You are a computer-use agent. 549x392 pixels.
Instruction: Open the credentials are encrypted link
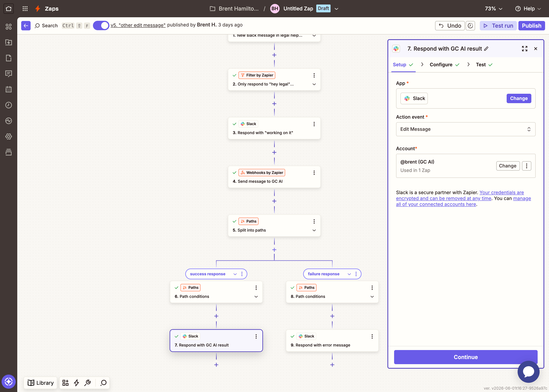[x=460, y=196]
